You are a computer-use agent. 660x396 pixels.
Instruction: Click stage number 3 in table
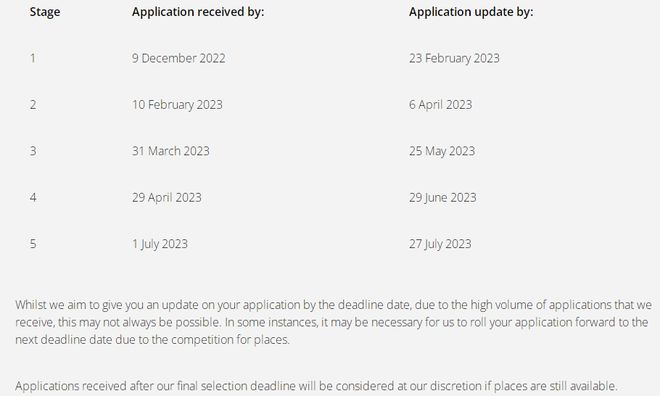coord(33,151)
